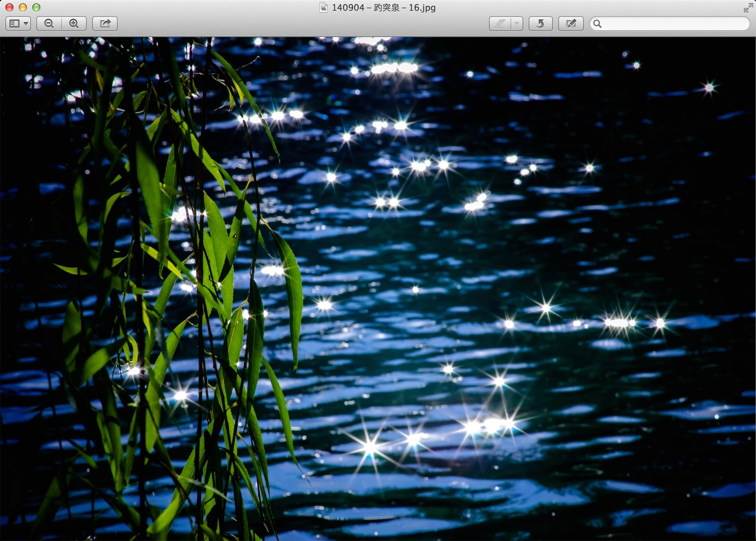Click the search field
Image resolution: width=756 pixels, height=541 pixels.
pyautogui.click(x=670, y=24)
